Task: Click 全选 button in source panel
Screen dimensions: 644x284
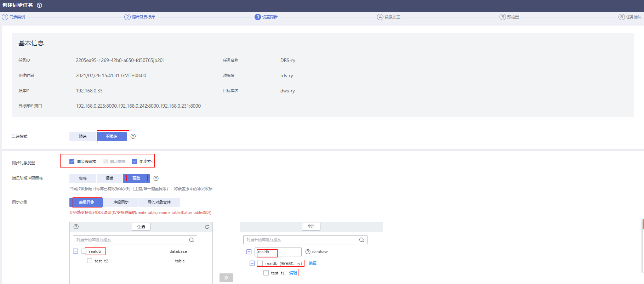Action: click(141, 227)
